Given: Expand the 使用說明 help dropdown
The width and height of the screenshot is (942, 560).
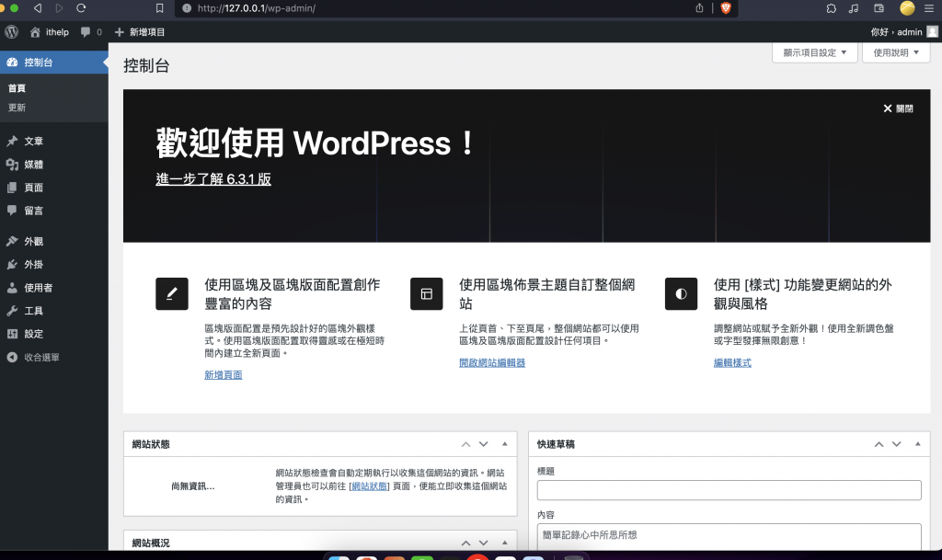Looking at the screenshot, I should pos(896,52).
